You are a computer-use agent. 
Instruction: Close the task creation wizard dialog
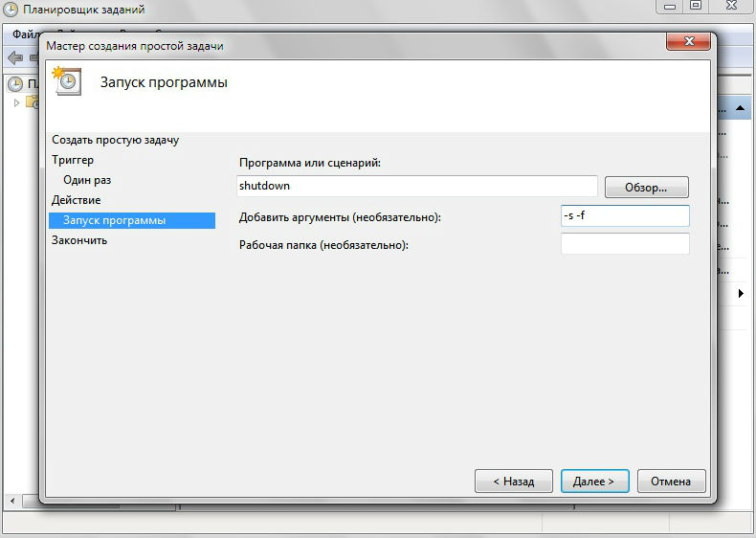tap(688, 44)
